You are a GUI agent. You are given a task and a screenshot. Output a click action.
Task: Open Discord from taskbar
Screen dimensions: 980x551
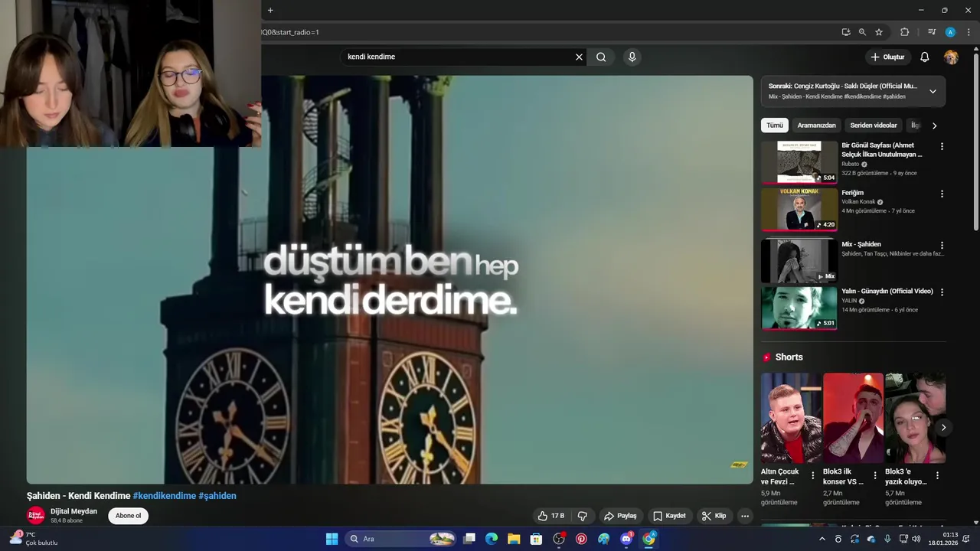point(626,539)
